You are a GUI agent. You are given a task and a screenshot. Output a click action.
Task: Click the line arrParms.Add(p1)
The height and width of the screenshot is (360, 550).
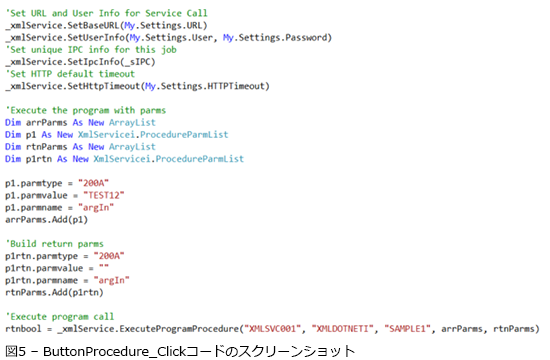(x=47, y=220)
